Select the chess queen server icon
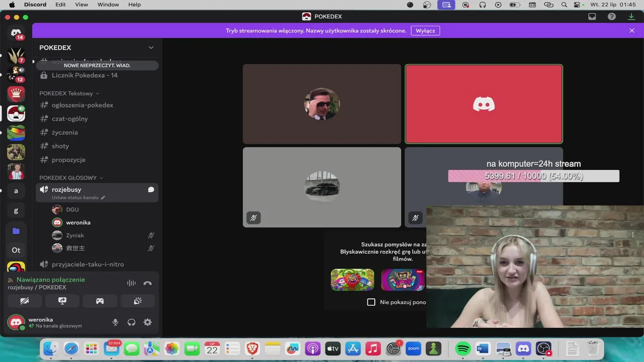 pyautogui.click(x=16, y=94)
